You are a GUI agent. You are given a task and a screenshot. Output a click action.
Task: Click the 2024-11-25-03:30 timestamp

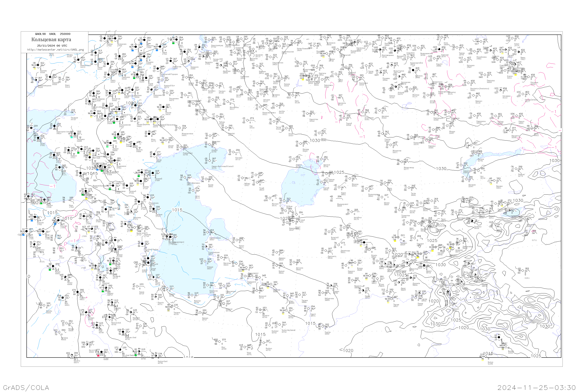click(536, 387)
